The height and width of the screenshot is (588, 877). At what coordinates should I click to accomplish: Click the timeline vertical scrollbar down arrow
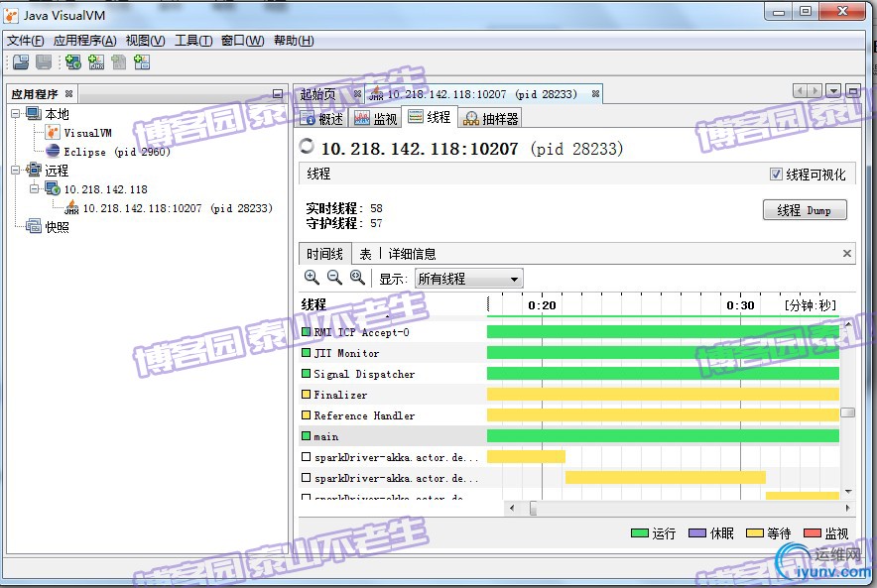coord(848,492)
